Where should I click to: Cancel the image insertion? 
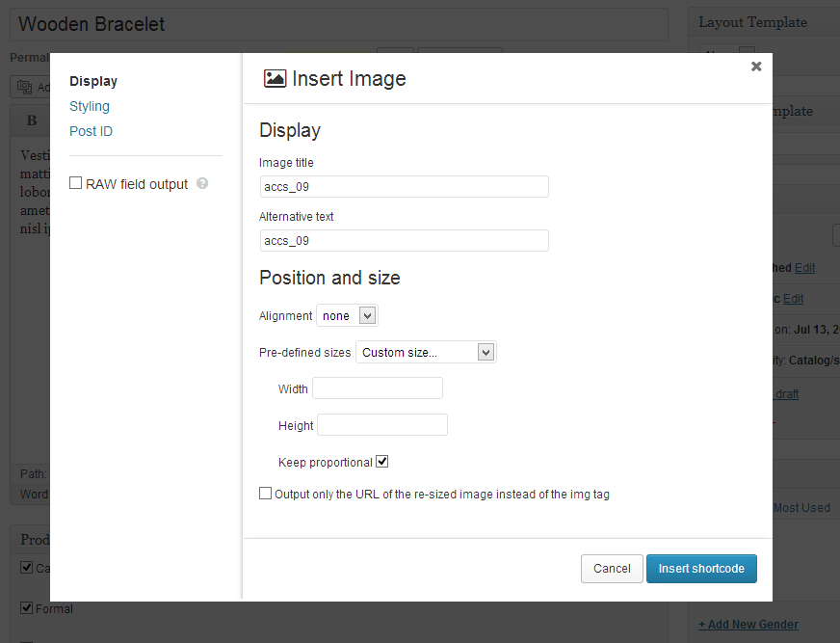(612, 569)
